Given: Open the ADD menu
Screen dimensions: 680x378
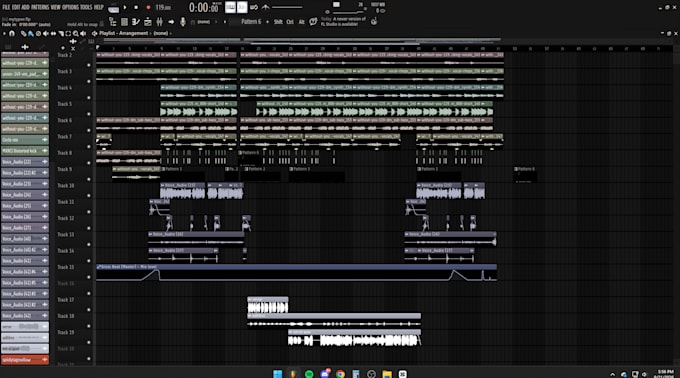Looking at the screenshot, I should (x=26, y=7).
